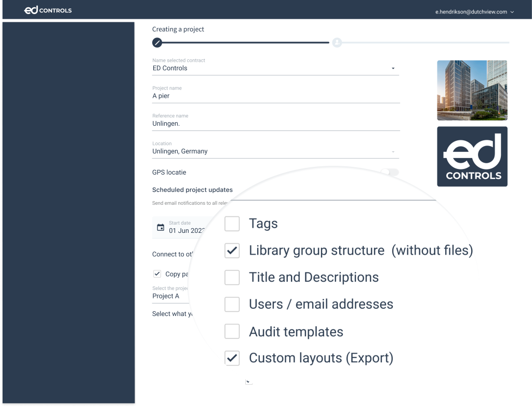Open the e.hendrikson account dropdown
This screenshot has width=532, height=407.
474,11
